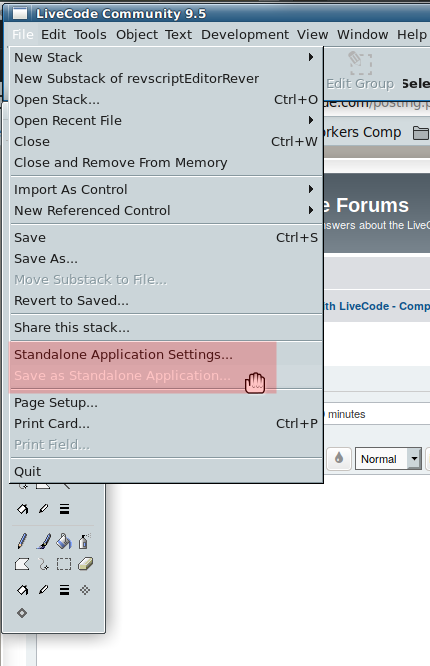Expand the New Stack submenu arrow
The image size is (430, 666).
point(311,57)
